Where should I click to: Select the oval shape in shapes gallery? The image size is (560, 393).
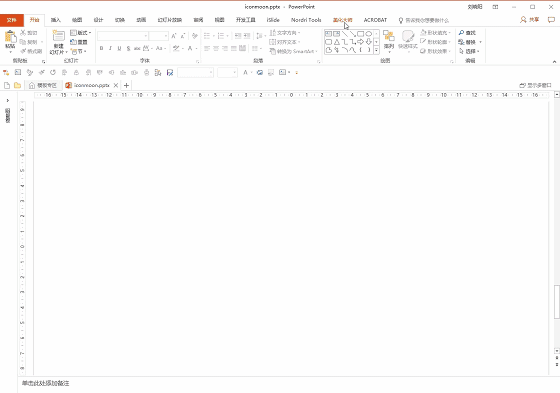(369, 34)
